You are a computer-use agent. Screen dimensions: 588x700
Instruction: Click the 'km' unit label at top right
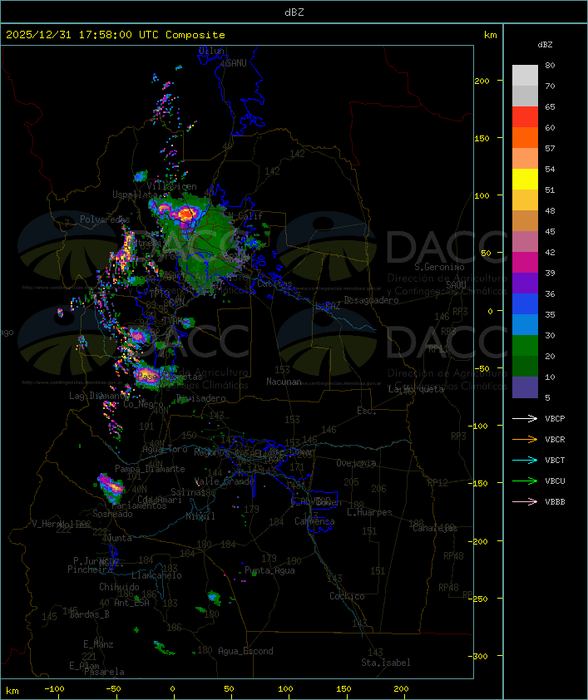[x=490, y=35]
